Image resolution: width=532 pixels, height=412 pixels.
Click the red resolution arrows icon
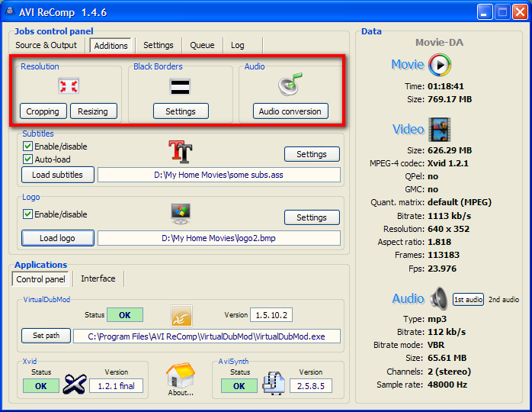click(69, 85)
